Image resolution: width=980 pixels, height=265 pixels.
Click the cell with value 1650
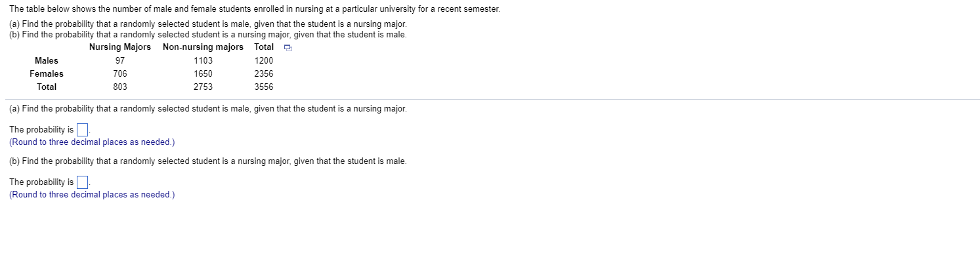click(203, 73)
